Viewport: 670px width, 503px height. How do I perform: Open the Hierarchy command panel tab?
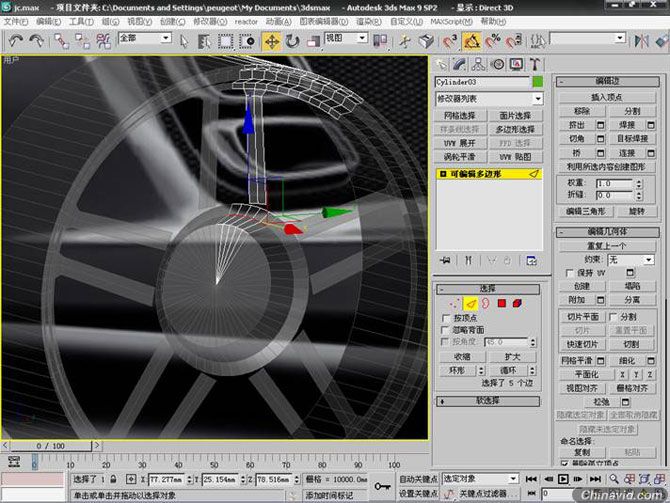tap(479, 65)
